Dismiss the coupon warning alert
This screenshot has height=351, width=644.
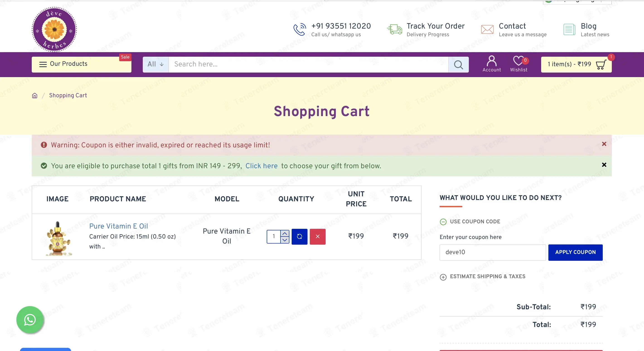[604, 144]
